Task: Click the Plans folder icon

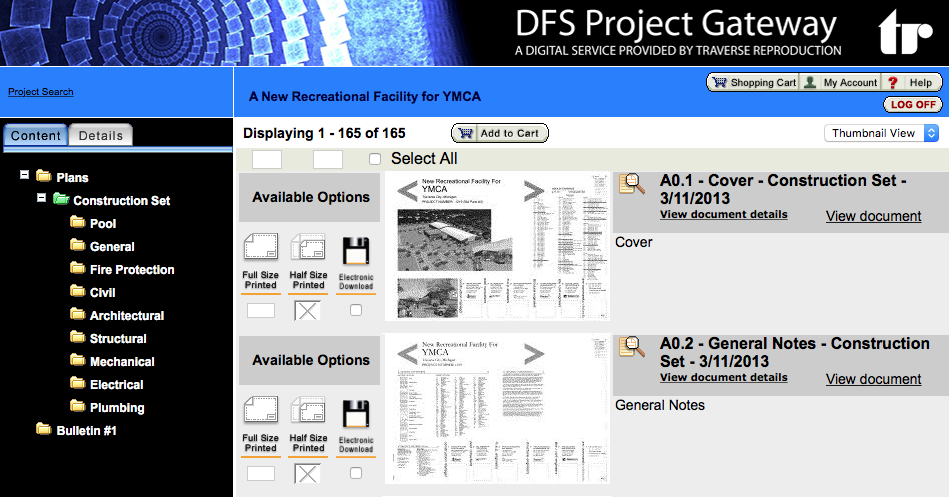Action: tap(44, 176)
